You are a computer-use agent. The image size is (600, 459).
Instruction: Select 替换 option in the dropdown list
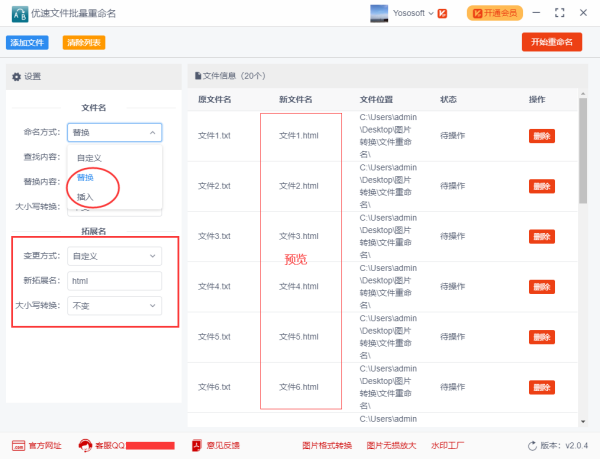pos(85,177)
